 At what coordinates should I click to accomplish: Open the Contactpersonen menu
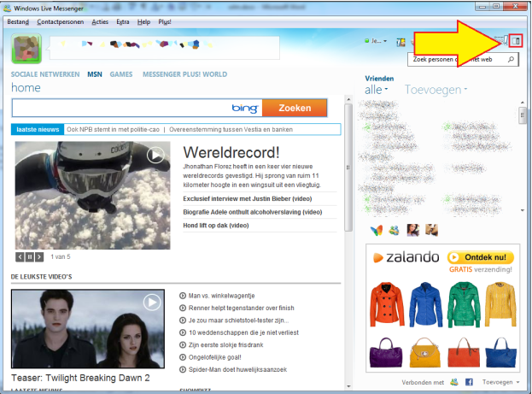tap(61, 21)
